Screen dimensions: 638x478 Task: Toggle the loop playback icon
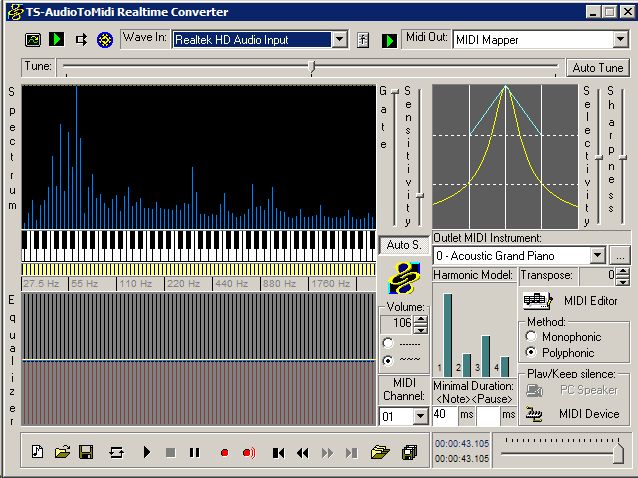pyautogui.click(x=116, y=452)
